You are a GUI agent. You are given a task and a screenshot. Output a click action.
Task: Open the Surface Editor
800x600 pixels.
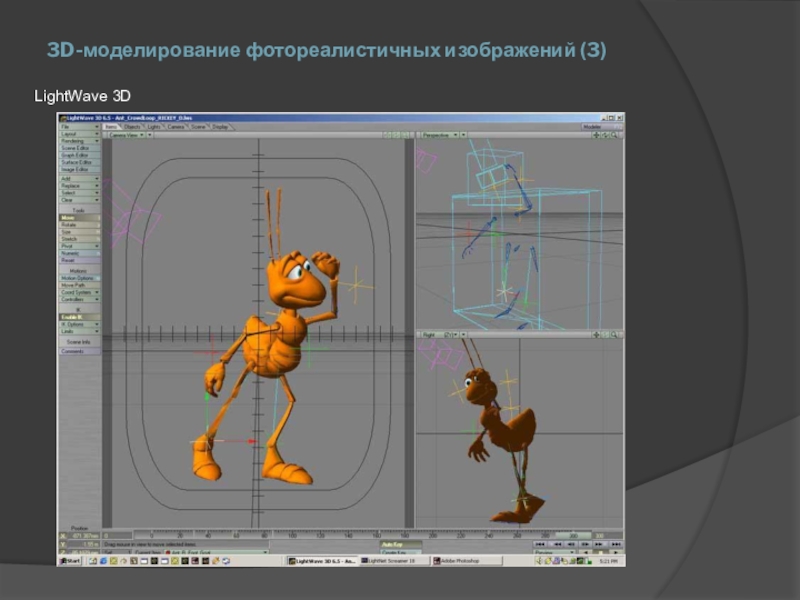tap(80, 162)
